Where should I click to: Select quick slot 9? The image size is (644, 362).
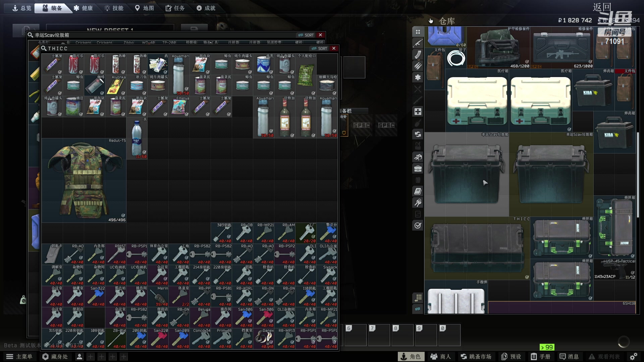click(x=426, y=335)
